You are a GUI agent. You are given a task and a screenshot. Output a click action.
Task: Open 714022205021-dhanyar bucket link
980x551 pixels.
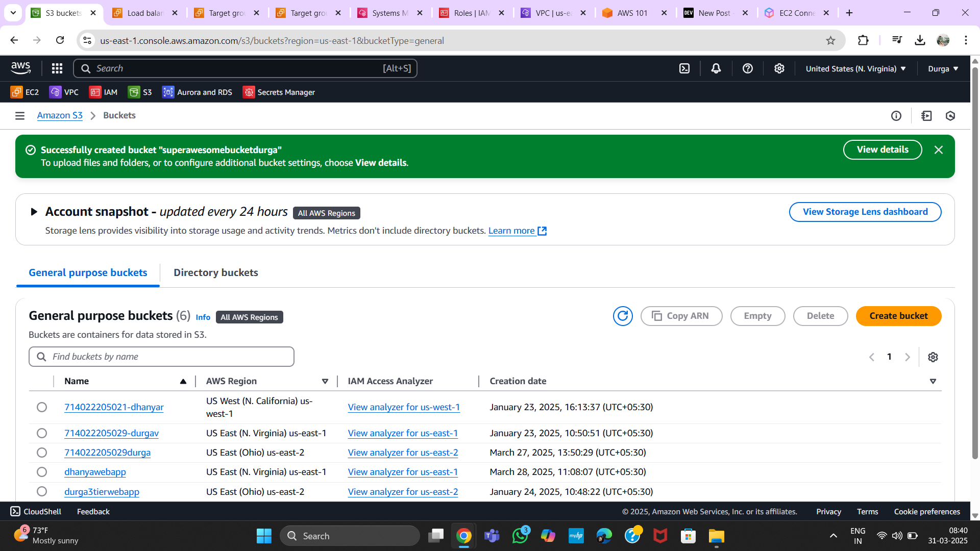114,407
